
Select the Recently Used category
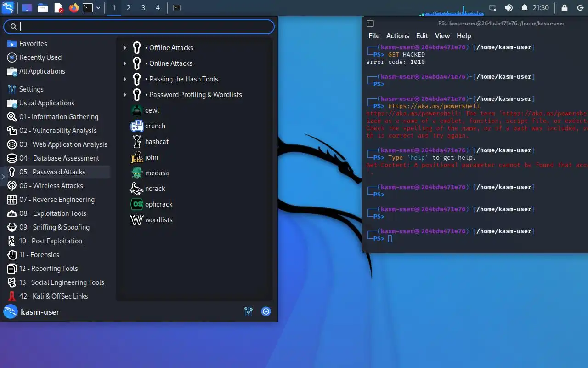[x=58, y=57]
